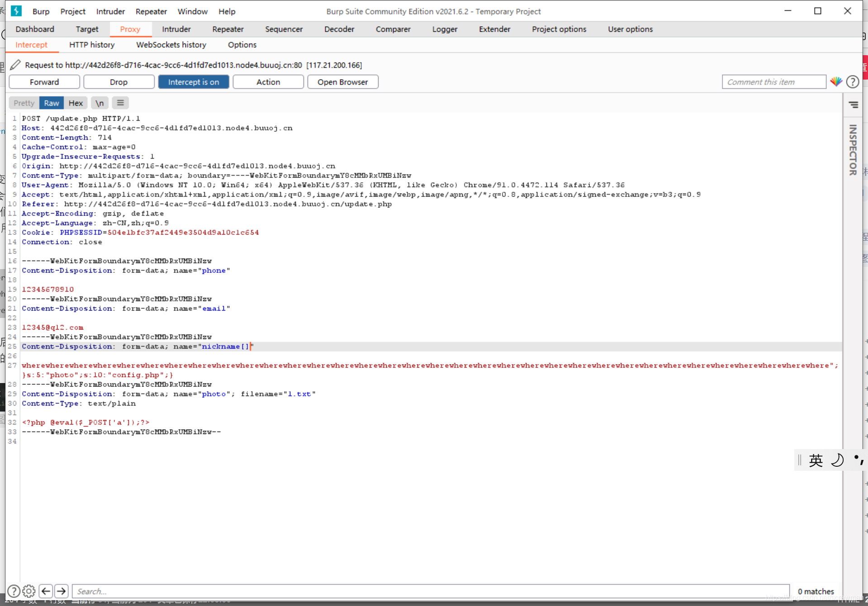Open the help icon next to comment field
868x606 pixels.
pyautogui.click(x=853, y=82)
